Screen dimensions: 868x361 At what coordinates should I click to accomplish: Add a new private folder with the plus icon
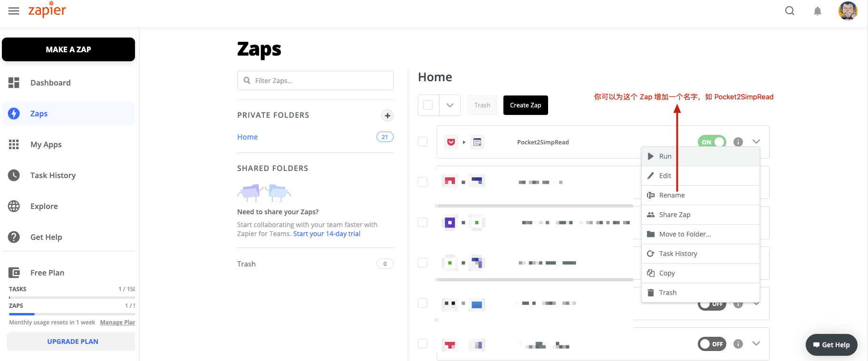(x=387, y=115)
